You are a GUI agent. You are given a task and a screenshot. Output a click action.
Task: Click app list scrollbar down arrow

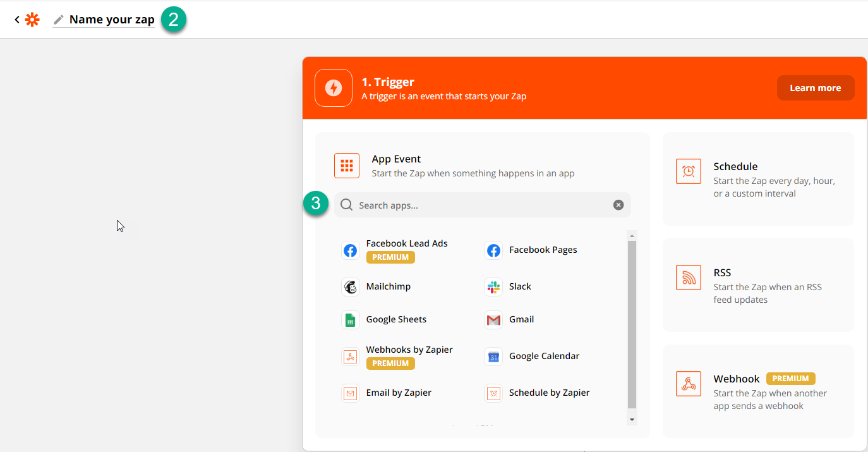point(632,420)
